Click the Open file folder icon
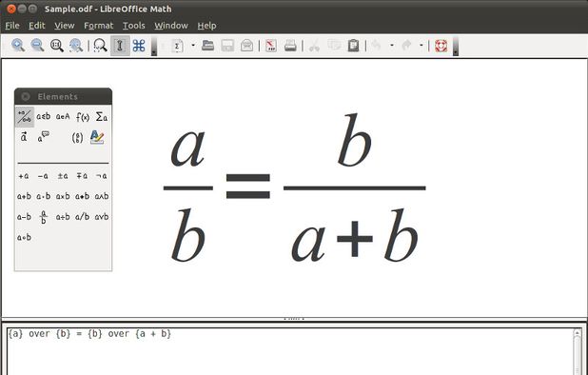This screenshot has height=375, width=588. click(207, 46)
